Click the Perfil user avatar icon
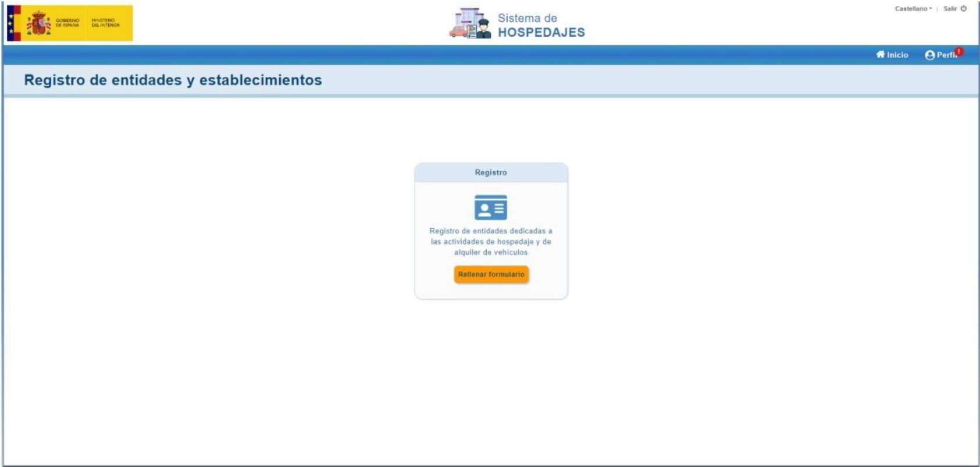 click(929, 55)
